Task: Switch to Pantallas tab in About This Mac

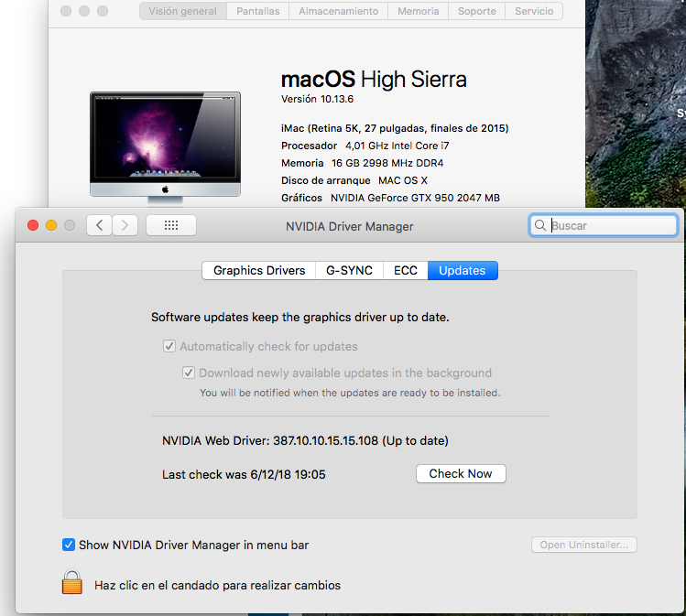Action: (x=258, y=11)
